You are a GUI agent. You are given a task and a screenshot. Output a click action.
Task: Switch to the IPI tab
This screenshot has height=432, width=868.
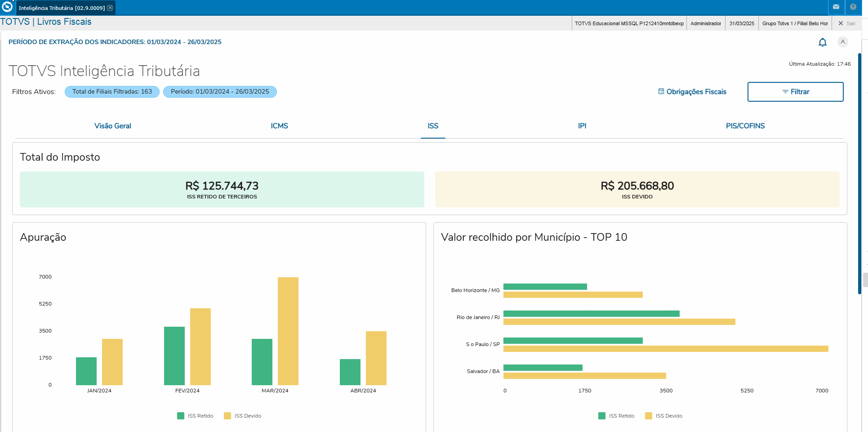tap(582, 126)
